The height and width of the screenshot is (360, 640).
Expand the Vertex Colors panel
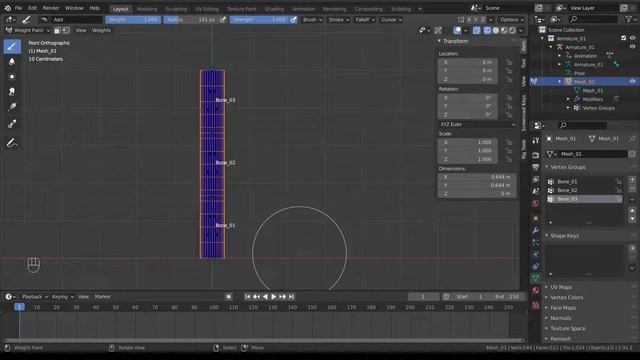pyautogui.click(x=566, y=297)
